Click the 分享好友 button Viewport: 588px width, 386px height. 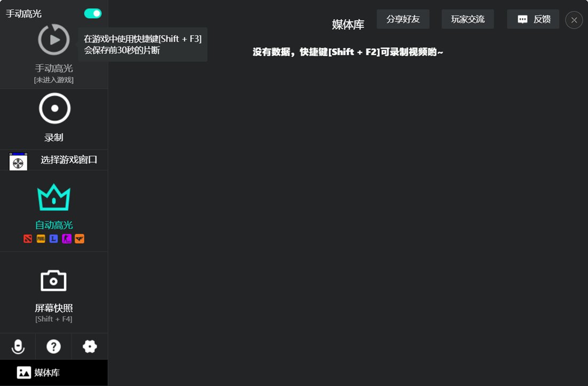point(403,19)
